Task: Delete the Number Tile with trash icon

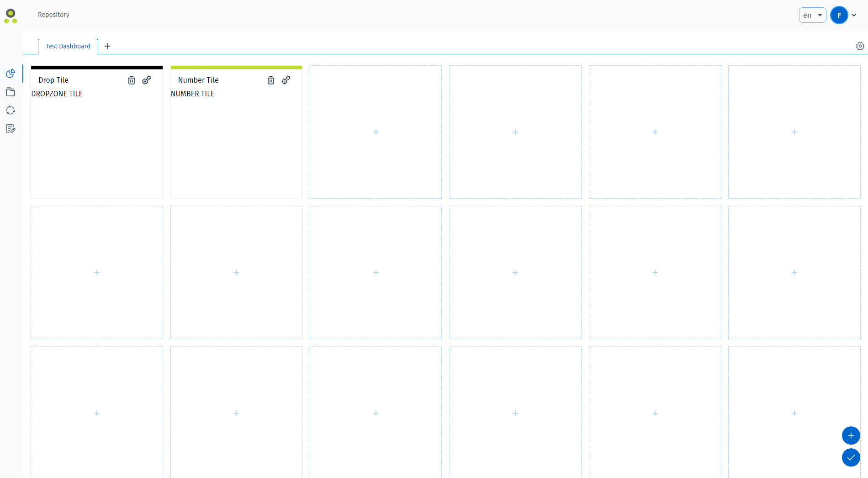Action: tap(271, 80)
